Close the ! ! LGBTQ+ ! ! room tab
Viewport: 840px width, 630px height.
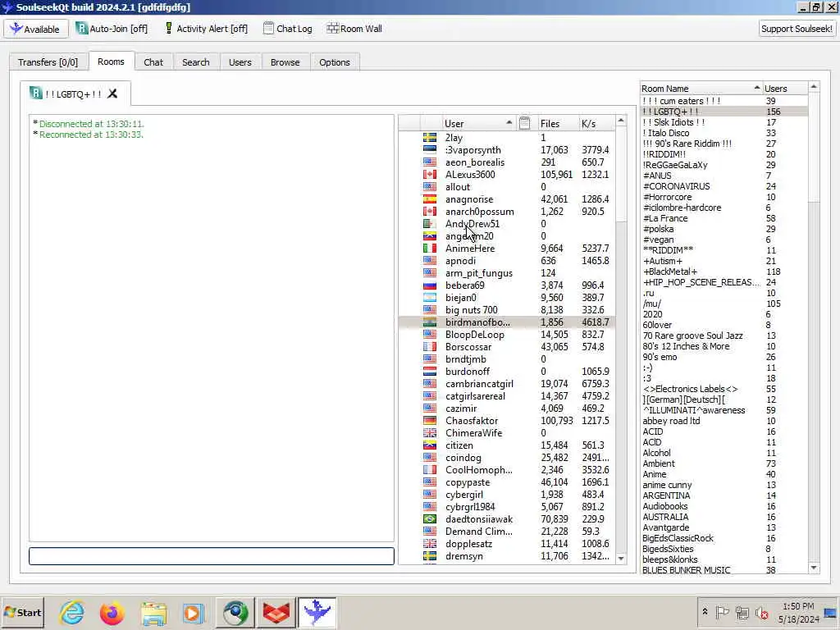tap(112, 94)
